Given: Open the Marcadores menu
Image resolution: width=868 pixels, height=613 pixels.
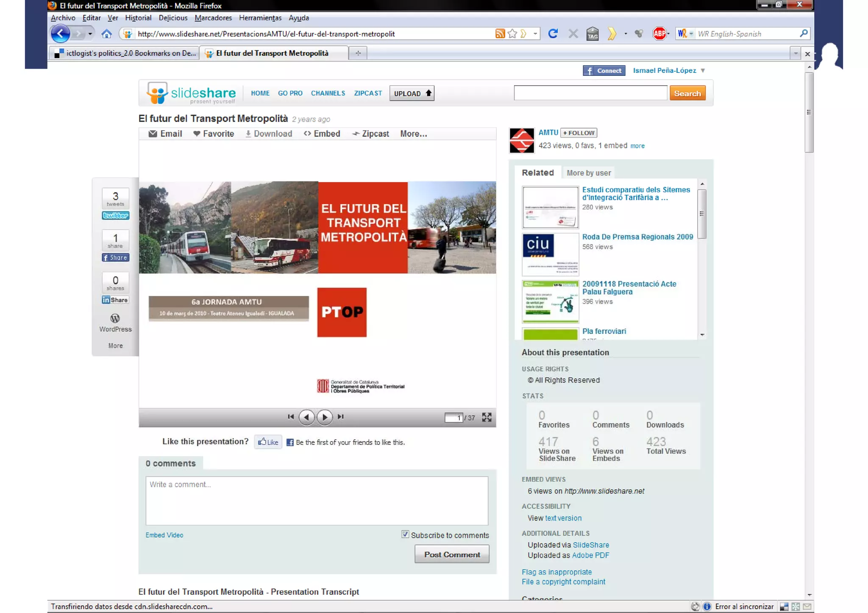Looking at the screenshot, I should pos(213,18).
